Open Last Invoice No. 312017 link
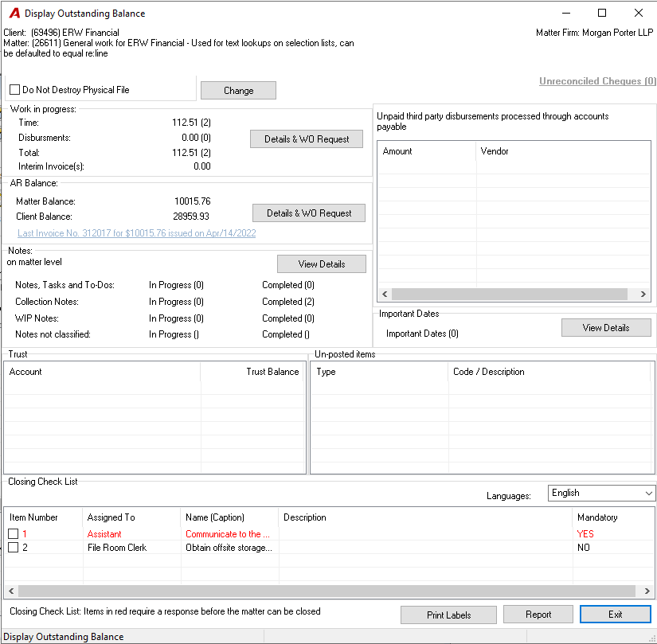 coord(137,233)
